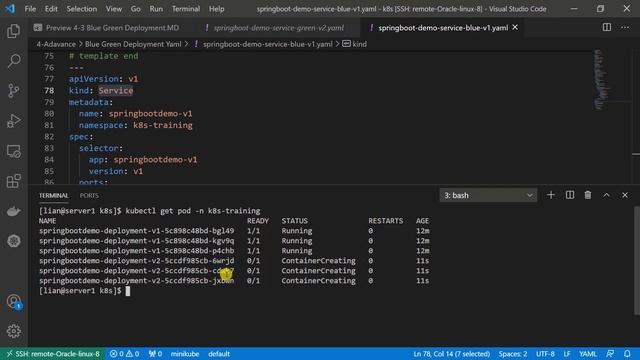Viewport: 640px width, 360px height.
Task: Click minikube cluster in status bar
Action: click(185, 353)
